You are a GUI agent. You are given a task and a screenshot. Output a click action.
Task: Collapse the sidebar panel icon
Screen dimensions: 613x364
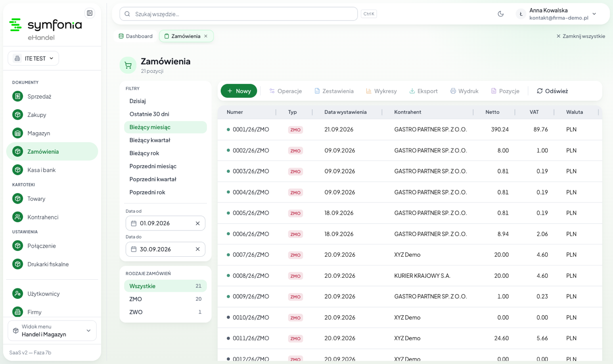90,13
